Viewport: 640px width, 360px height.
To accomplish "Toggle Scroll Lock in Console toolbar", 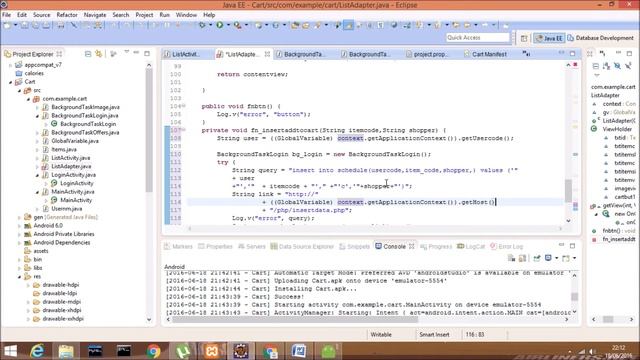I will pyautogui.click(x=522, y=258).
